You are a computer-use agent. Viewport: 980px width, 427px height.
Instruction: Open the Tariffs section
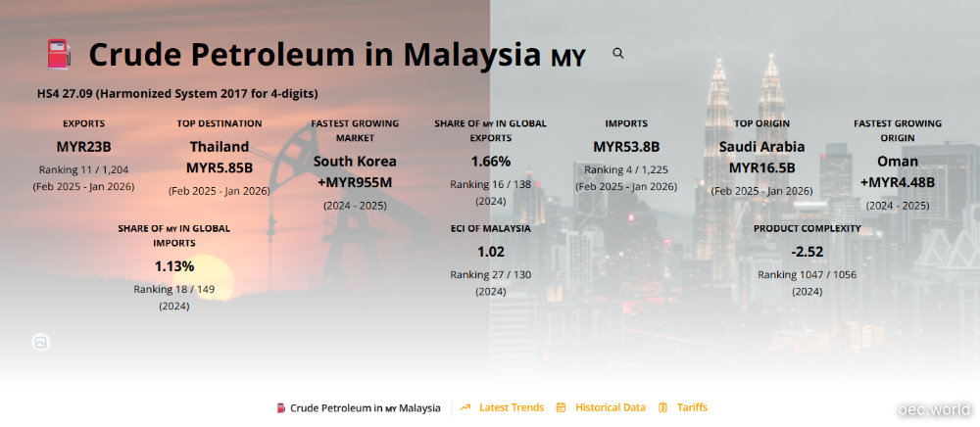(x=692, y=407)
